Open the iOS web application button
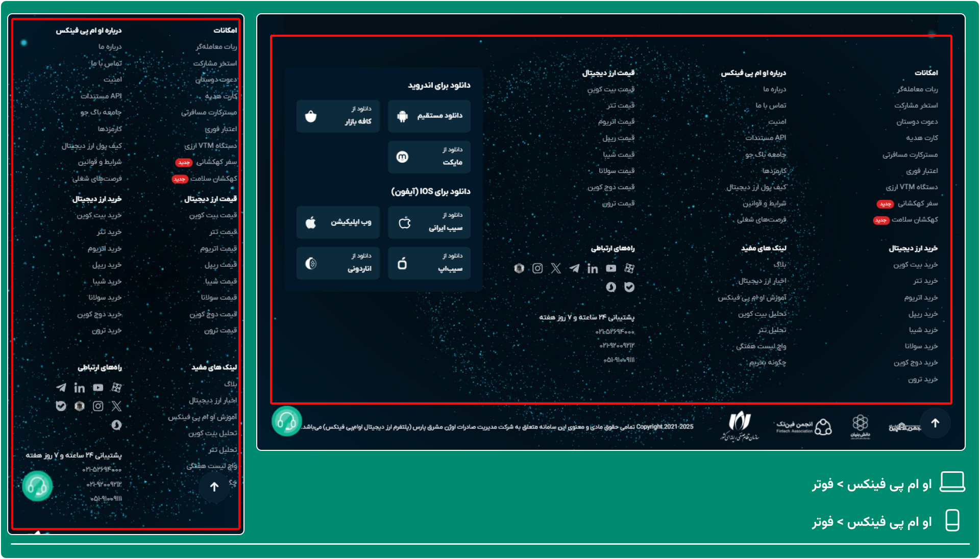Screen dimensions: 980x559 tap(338, 222)
